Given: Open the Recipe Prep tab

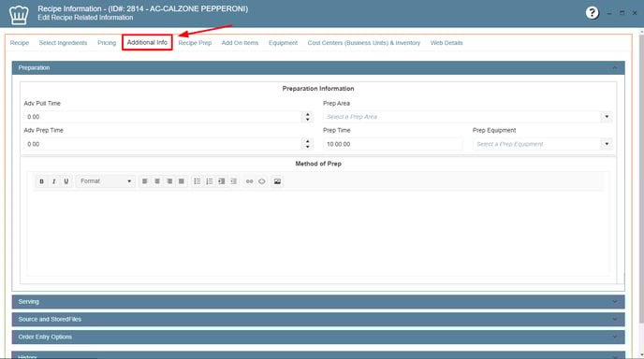Looking at the screenshot, I should point(195,43).
